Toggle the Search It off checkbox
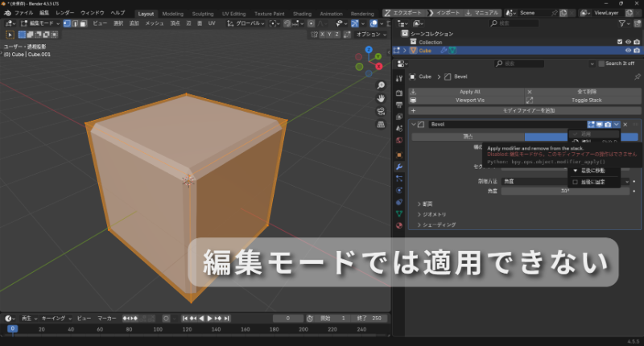 (601, 64)
